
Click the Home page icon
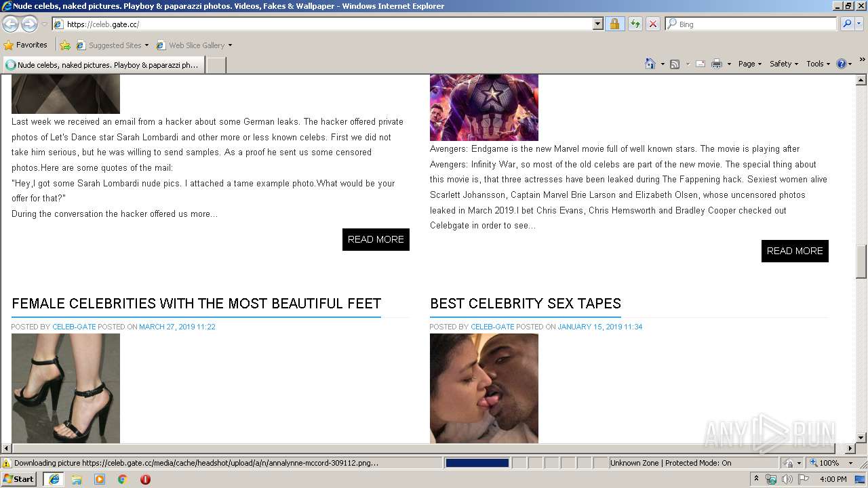click(650, 64)
